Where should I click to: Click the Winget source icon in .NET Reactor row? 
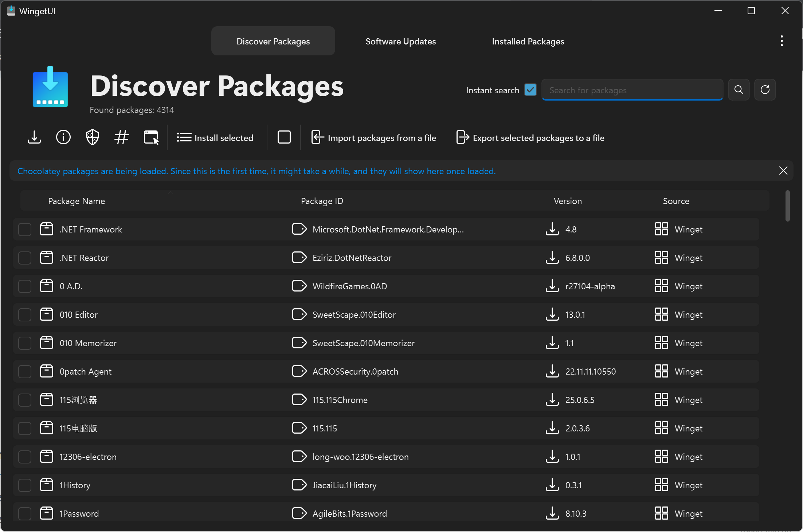tap(662, 257)
